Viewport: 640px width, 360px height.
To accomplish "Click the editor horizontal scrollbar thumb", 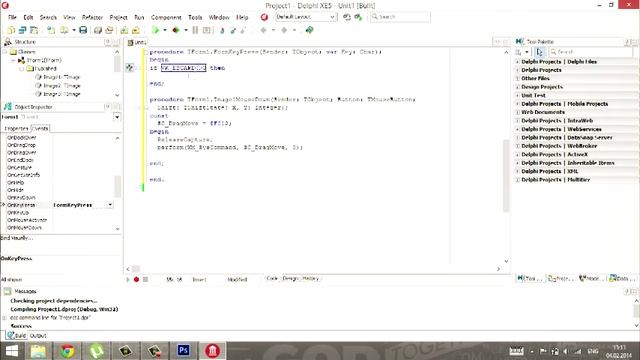I will click(136, 269).
